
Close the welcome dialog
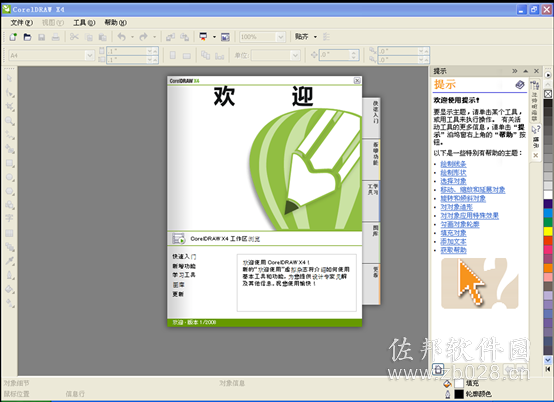pos(357,81)
